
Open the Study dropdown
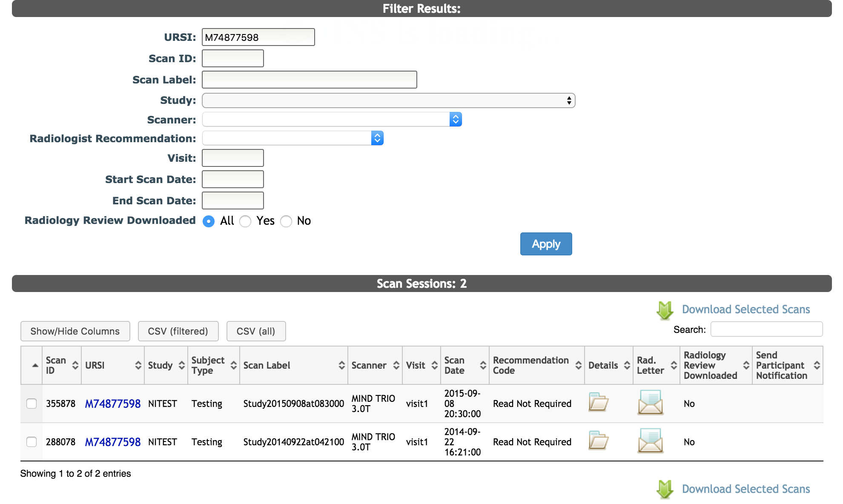[388, 100]
